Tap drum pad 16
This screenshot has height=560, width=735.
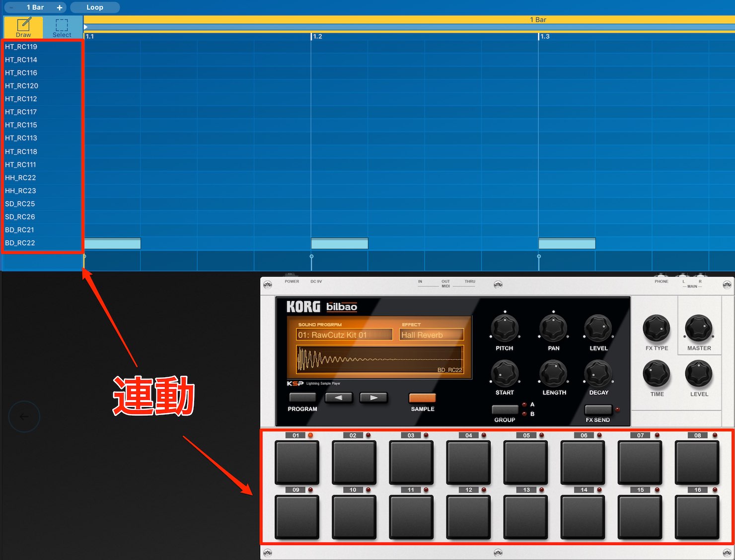coord(697,517)
